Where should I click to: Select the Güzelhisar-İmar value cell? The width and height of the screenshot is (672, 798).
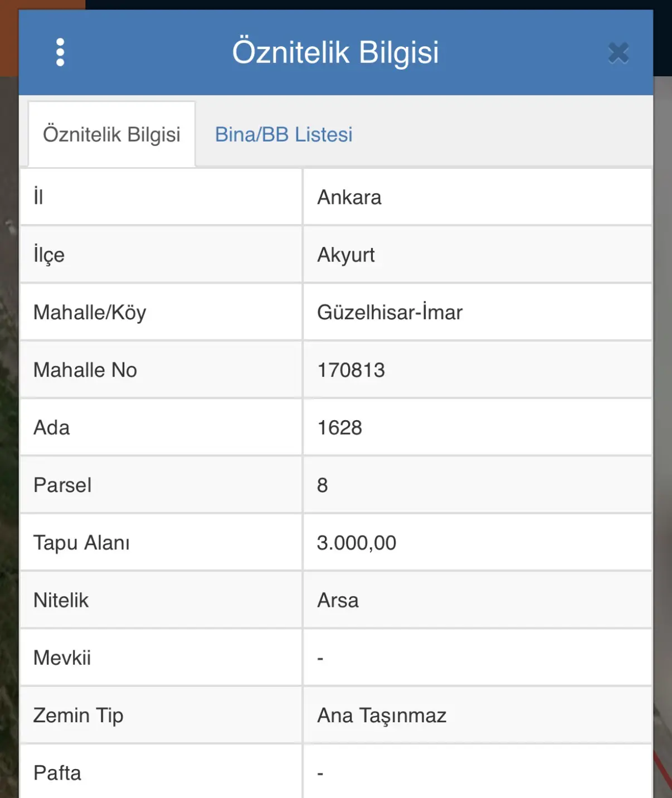[478, 312]
